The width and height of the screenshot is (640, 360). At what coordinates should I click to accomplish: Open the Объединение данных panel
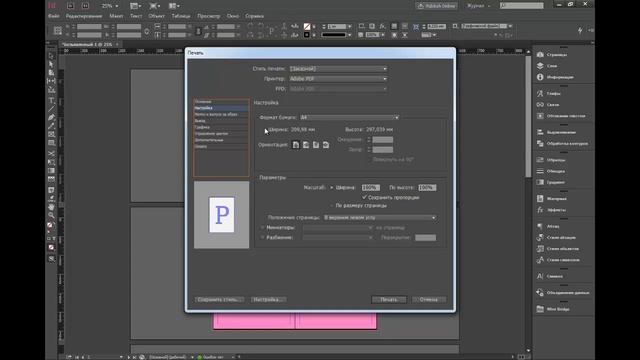click(563, 293)
